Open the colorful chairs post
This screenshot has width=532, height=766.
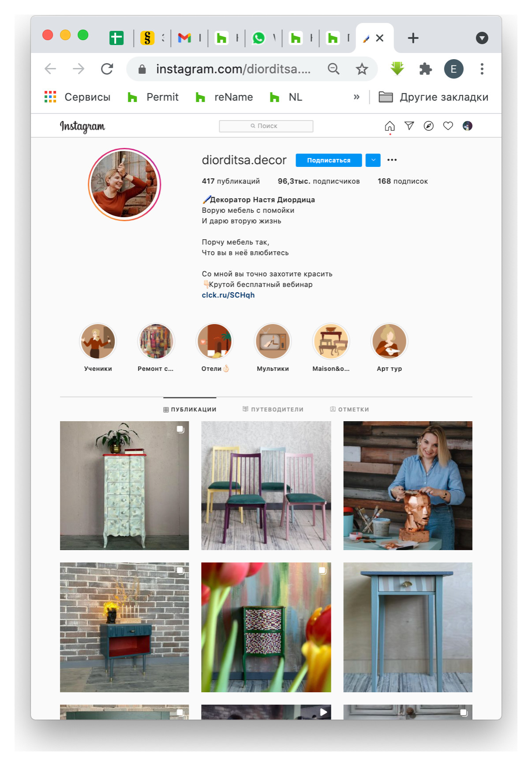click(x=266, y=486)
